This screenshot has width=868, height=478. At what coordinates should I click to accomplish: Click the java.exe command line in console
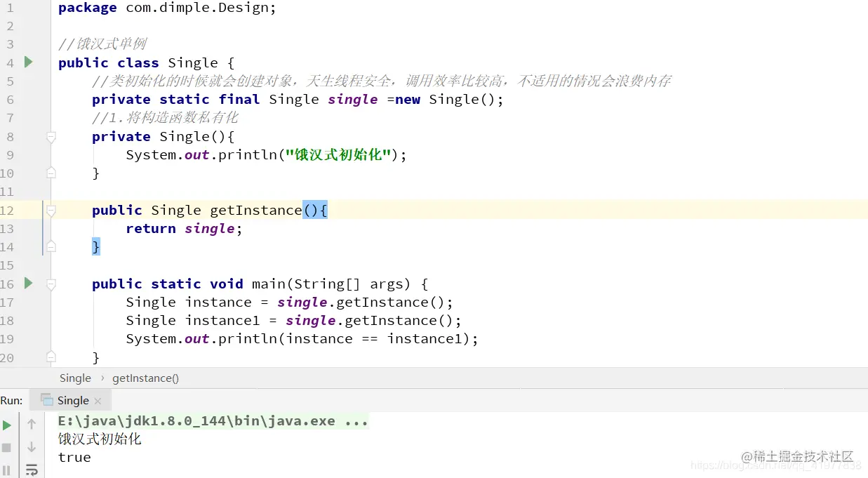tap(213, 421)
